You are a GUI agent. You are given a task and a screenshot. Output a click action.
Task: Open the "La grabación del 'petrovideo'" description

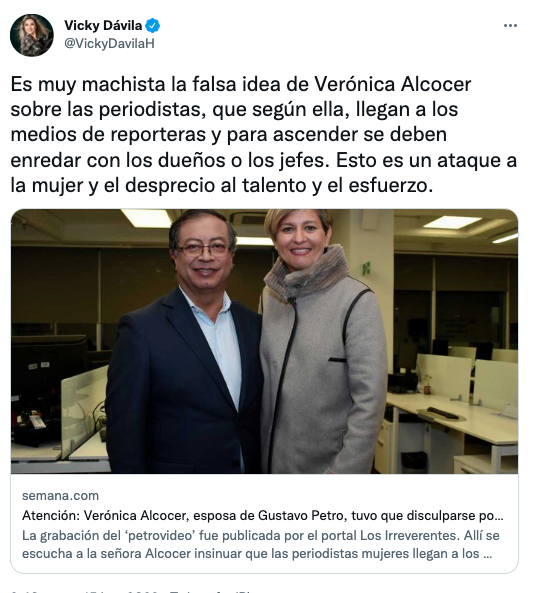tap(261, 545)
